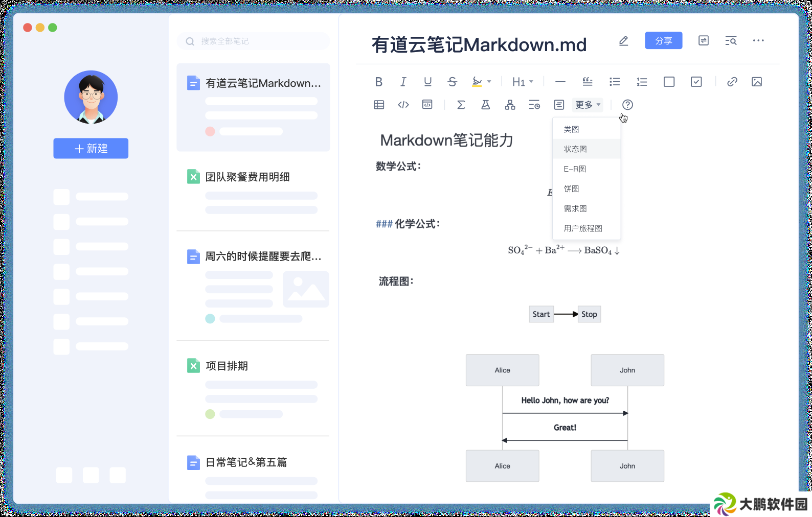This screenshot has height=517, width=812.
Task: Click the 新建 new note button
Action: 91,148
